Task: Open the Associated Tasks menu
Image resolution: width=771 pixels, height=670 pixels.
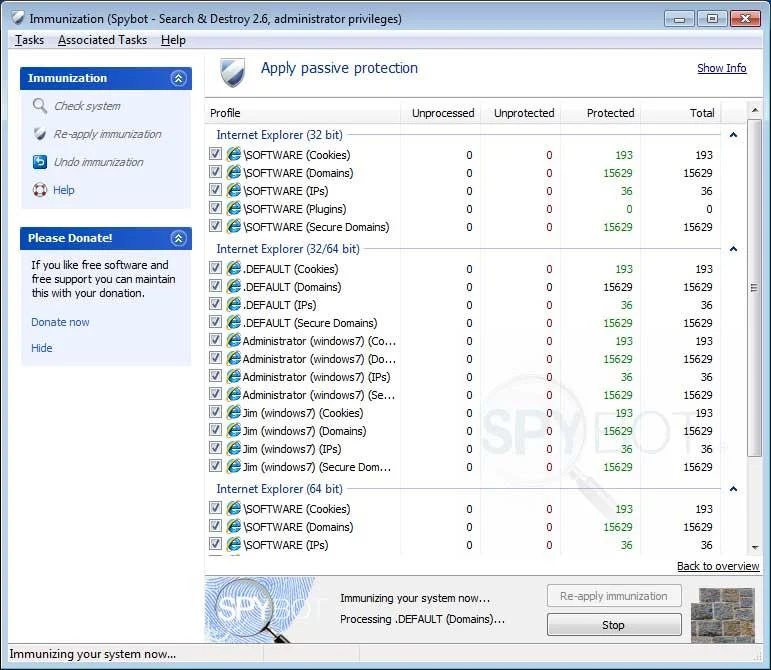Action: click(102, 40)
